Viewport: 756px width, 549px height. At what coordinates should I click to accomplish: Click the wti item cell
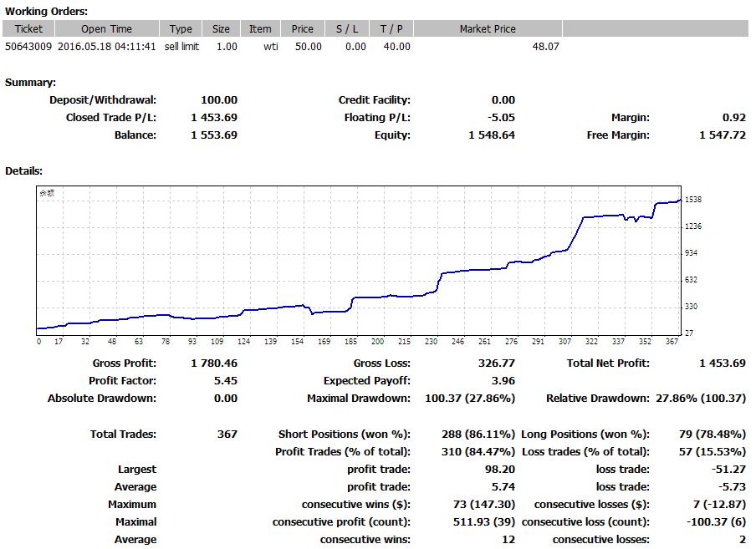[x=270, y=47]
